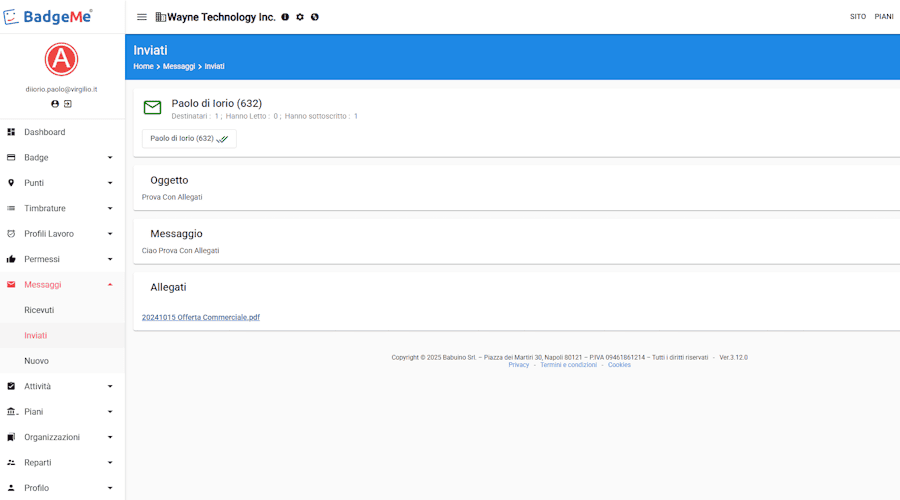The height and width of the screenshot is (500, 900).
Task: Click the Piani bank icon
Action: tap(11, 412)
